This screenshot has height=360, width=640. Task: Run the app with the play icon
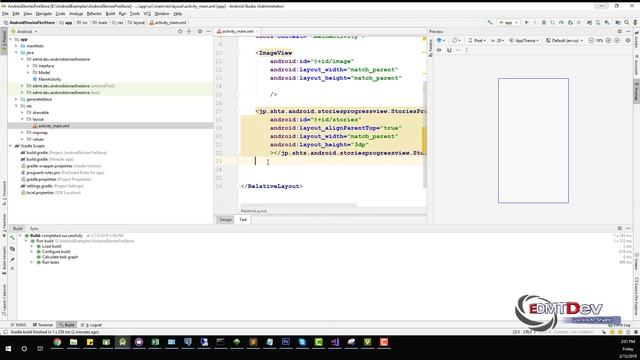click(x=527, y=22)
